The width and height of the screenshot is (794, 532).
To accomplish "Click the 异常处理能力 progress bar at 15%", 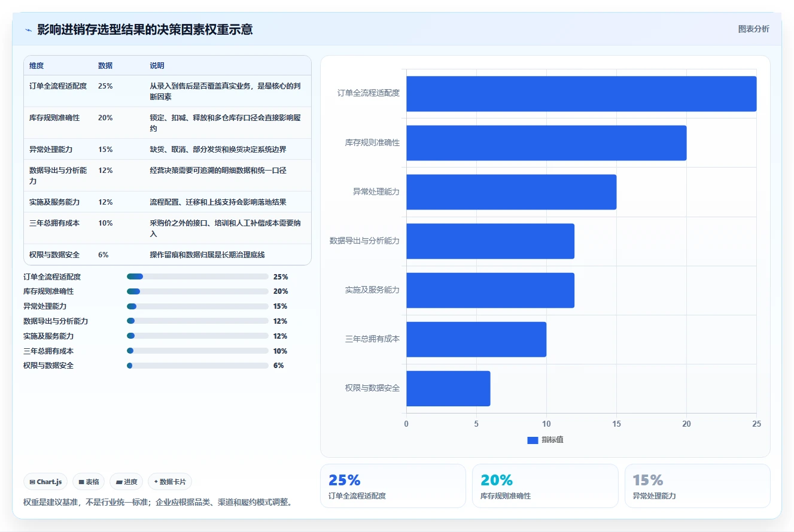I will pyautogui.click(x=197, y=306).
